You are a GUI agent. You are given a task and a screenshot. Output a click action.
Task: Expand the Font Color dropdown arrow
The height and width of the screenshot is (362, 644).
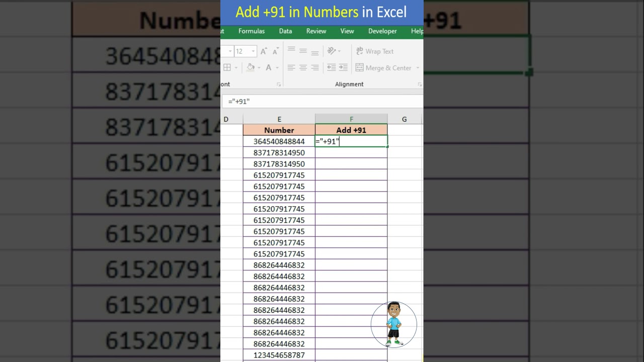(277, 67)
